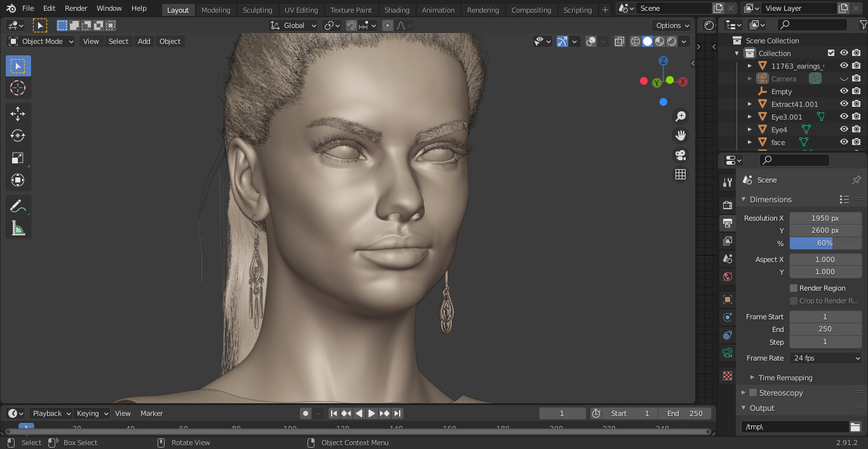
Task: Open the Add menu in viewport header
Action: coord(144,41)
